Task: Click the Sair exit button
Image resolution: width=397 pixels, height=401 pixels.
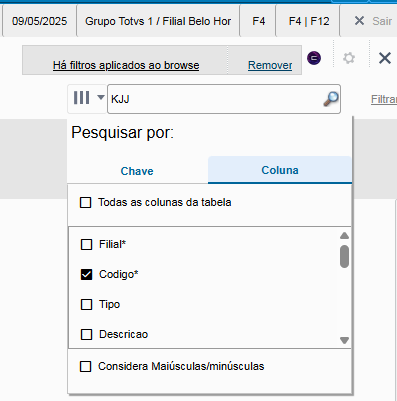Action: point(373,21)
